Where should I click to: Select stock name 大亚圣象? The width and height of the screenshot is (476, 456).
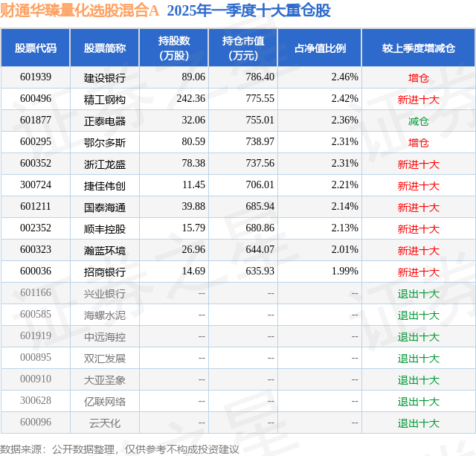pos(105,379)
